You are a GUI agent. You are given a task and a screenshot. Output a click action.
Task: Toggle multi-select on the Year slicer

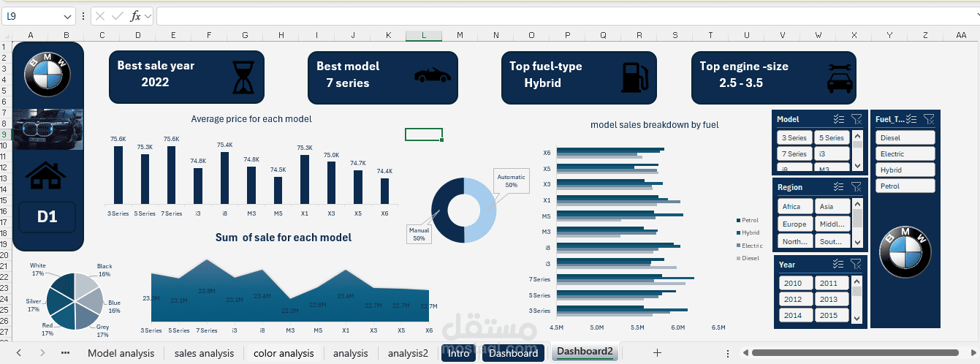pyautogui.click(x=839, y=265)
